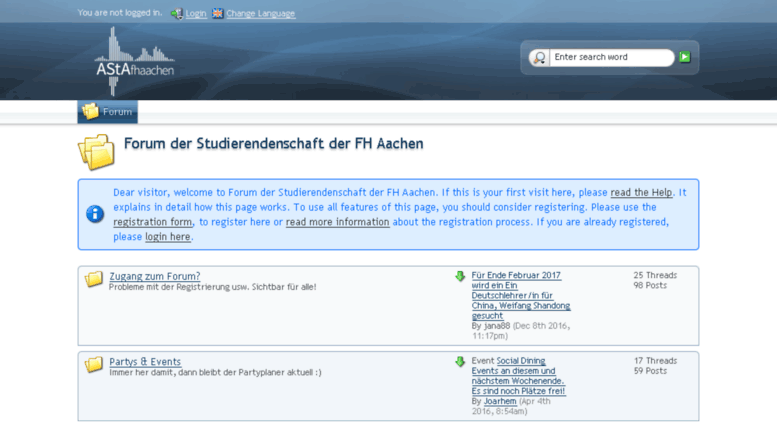777x423 pixels.
Task: Submit search with green arrow button
Action: point(685,57)
